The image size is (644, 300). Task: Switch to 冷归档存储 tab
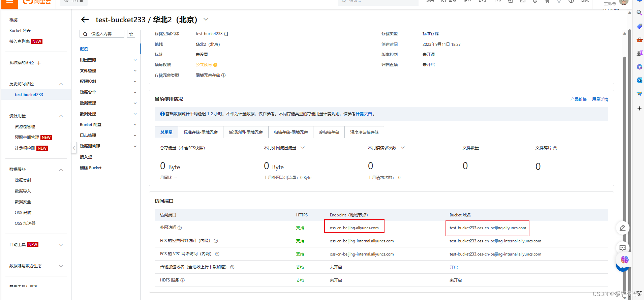tap(329, 132)
